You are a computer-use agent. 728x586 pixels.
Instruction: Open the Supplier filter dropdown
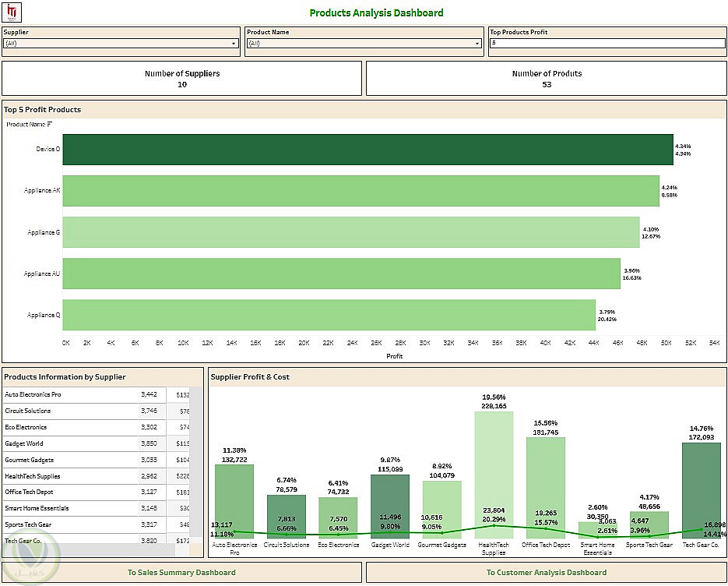(x=121, y=43)
